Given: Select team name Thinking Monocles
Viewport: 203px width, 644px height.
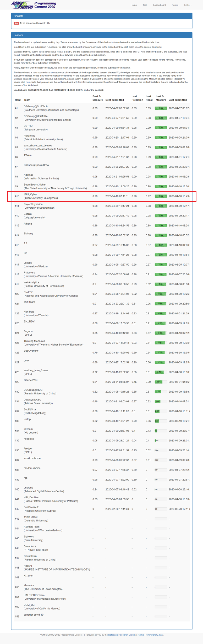Looking at the screenshot, I should (34, 341).
